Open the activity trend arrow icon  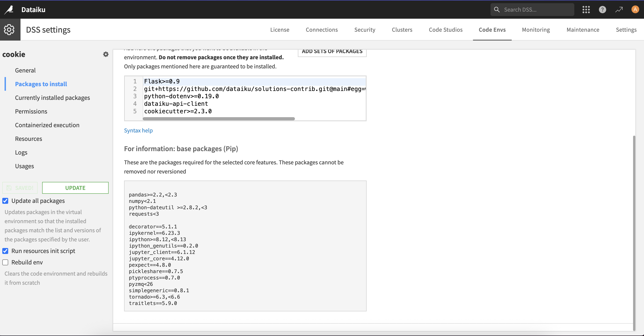click(619, 10)
